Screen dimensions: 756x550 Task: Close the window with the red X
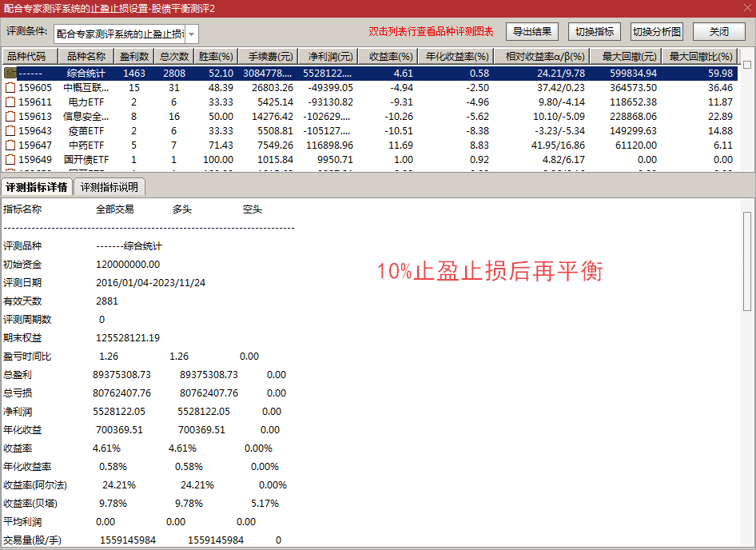tap(746, 8)
